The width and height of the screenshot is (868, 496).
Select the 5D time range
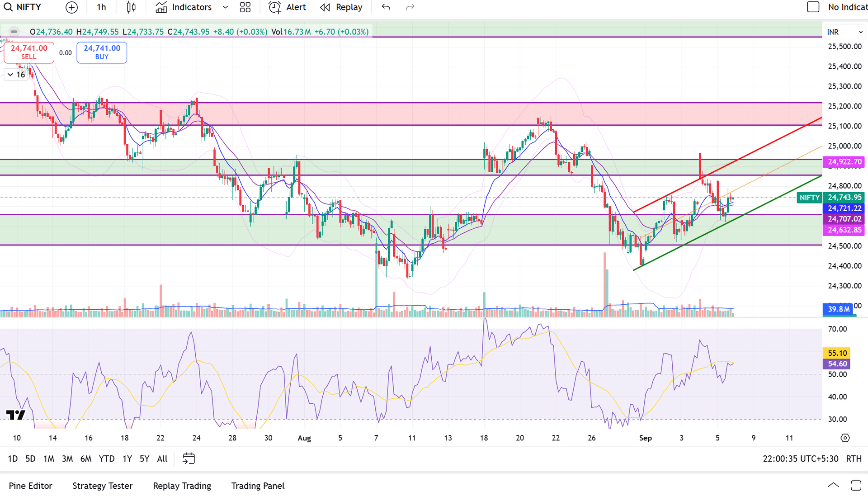pos(30,459)
